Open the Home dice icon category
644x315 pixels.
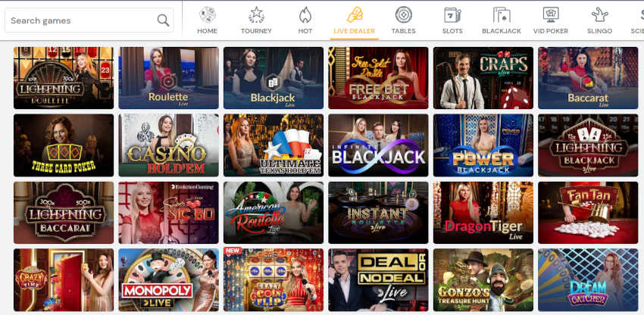point(208,15)
